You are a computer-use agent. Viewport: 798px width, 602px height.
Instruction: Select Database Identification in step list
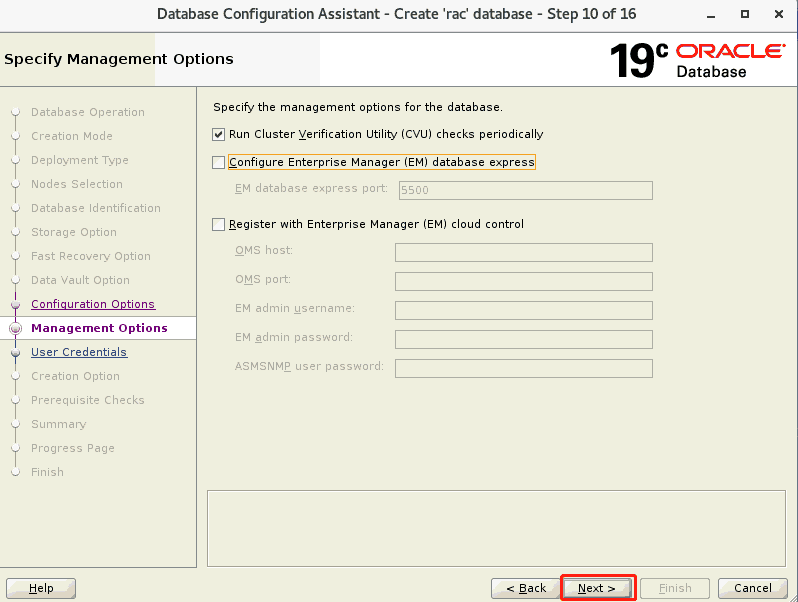(96, 208)
